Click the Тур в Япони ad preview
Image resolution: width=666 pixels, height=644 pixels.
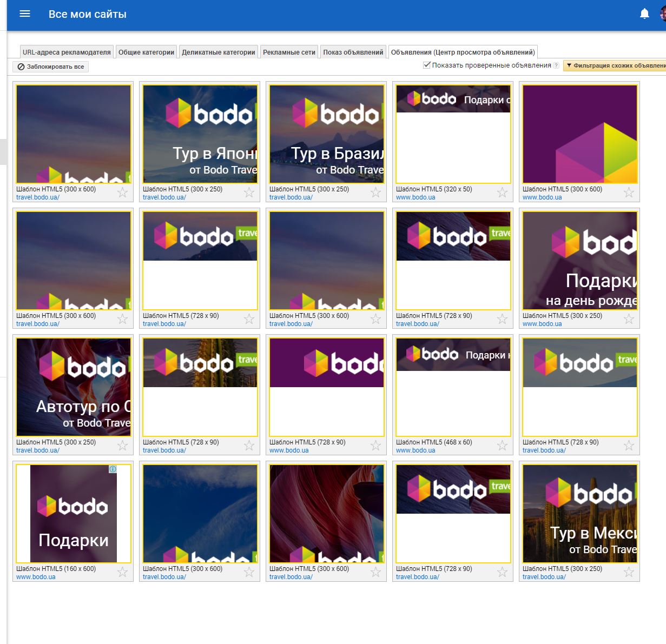pos(200,134)
